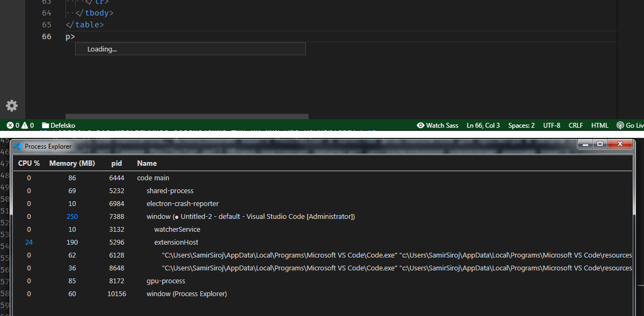Select the Untitled-2 window process row

[x=322, y=216]
